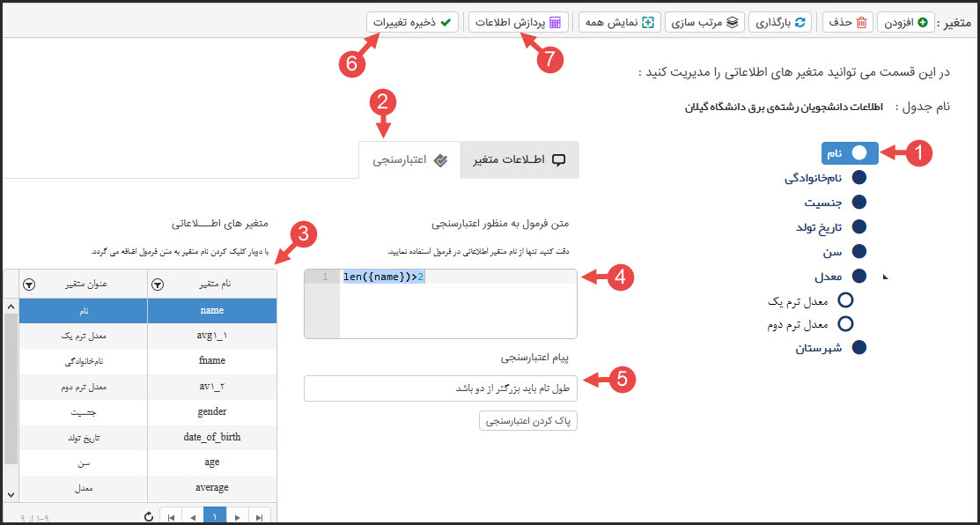The height and width of the screenshot is (525, 980).
Task: Switch to the اطلاعات متغیر tab
Action: [521, 159]
